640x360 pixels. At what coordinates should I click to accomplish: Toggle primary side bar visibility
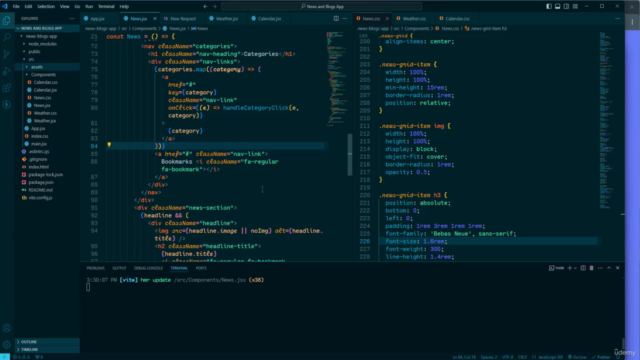(x=549, y=7)
